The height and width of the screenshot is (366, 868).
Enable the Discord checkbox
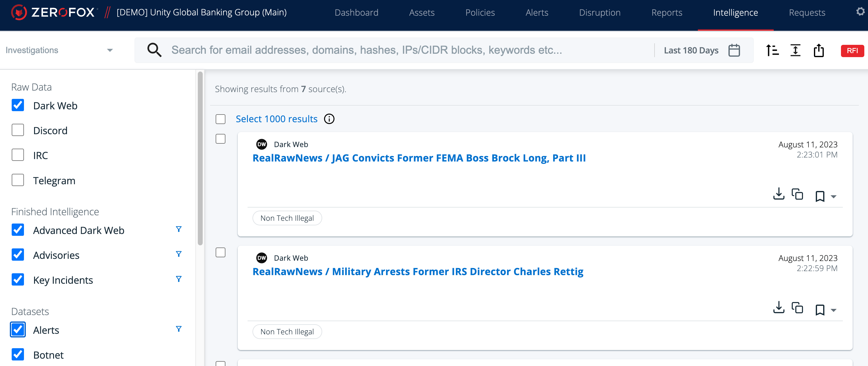18,130
